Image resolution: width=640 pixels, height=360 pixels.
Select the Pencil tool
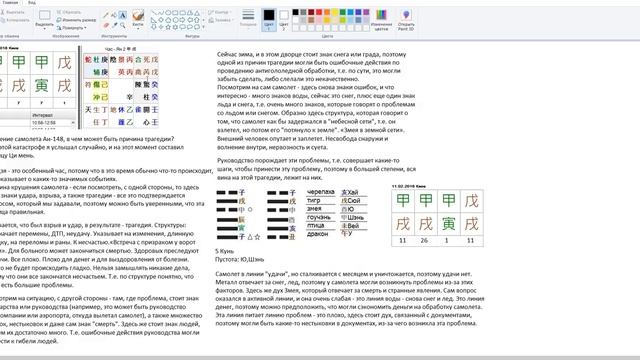(106, 15)
